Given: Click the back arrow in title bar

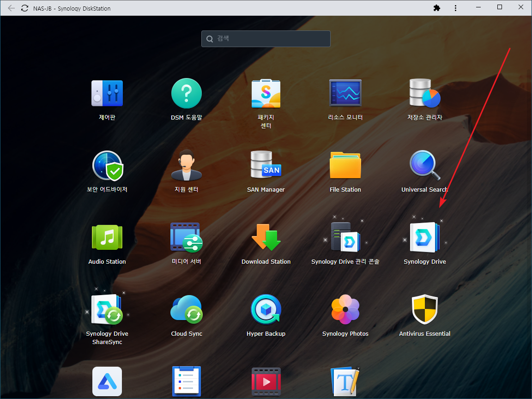Looking at the screenshot, I should click(11, 8).
